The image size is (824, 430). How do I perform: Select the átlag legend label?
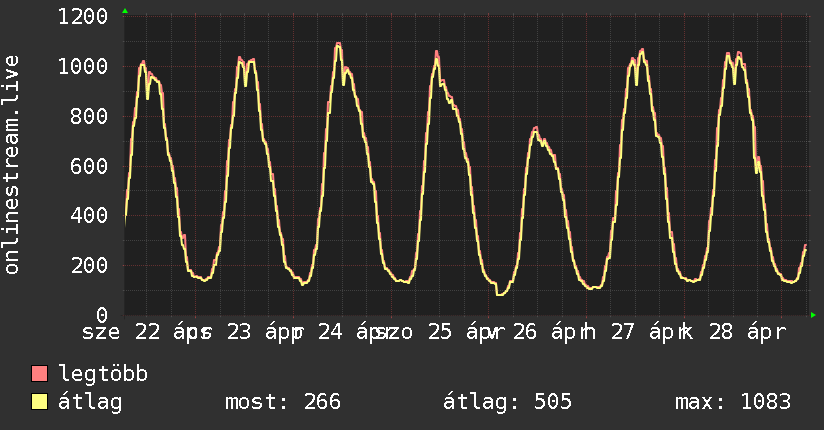coord(90,403)
